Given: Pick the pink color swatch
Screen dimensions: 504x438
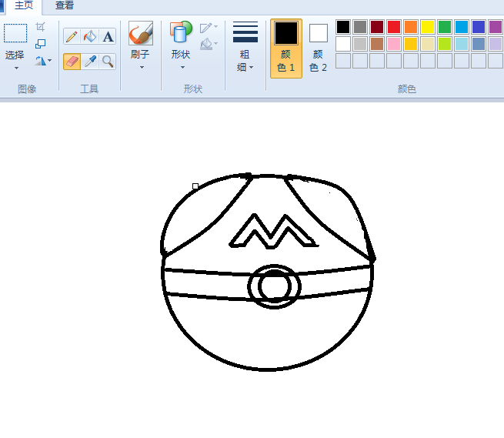Looking at the screenshot, I should pos(394,44).
